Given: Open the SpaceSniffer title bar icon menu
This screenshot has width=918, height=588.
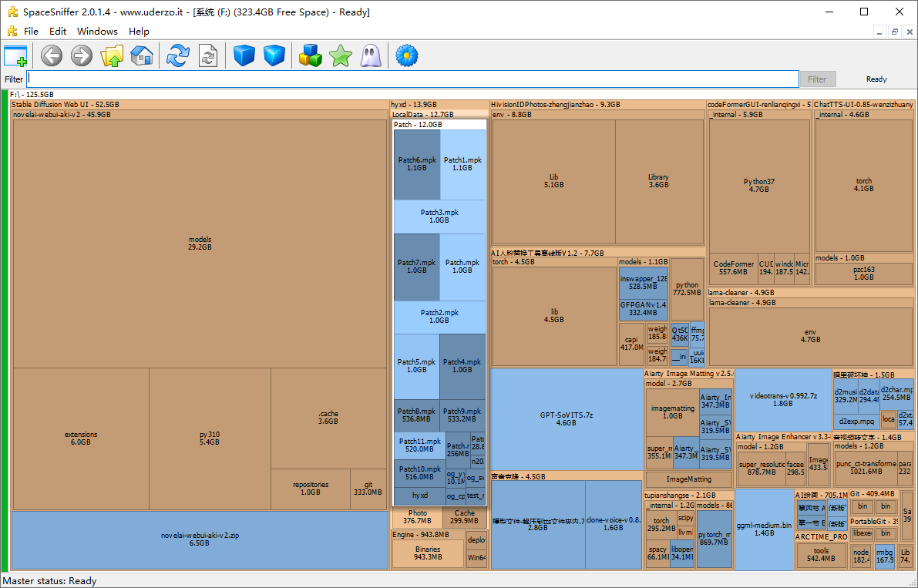Looking at the screenshot, I should click(12, 12).
